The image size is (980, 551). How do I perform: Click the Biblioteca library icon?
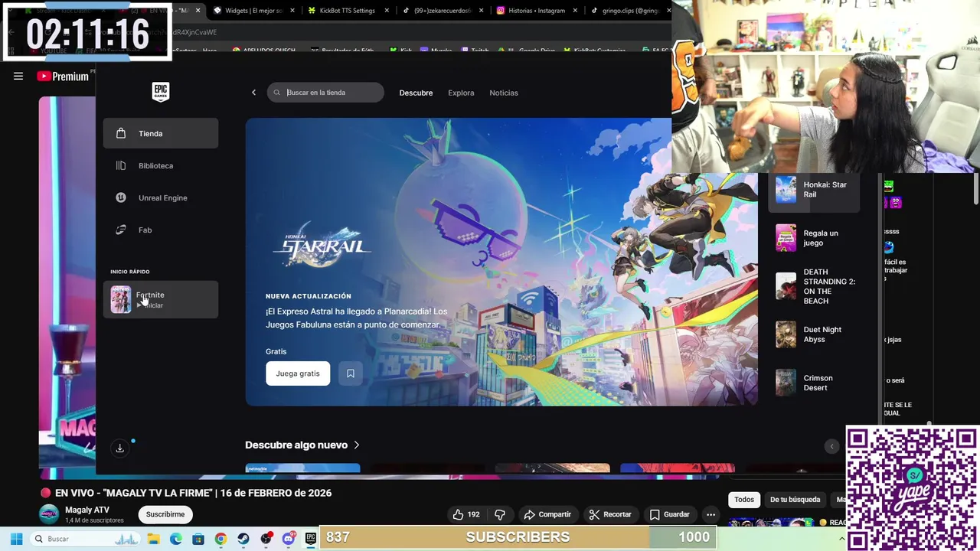tap(120, 165)
